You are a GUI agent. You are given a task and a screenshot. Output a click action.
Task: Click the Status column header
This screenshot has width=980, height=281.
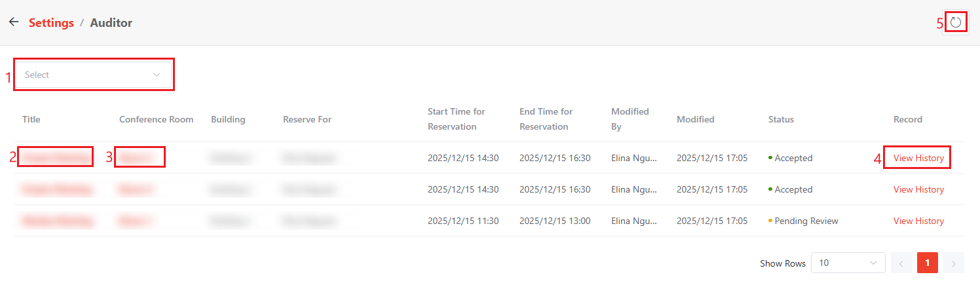click(x=781, y=119)
